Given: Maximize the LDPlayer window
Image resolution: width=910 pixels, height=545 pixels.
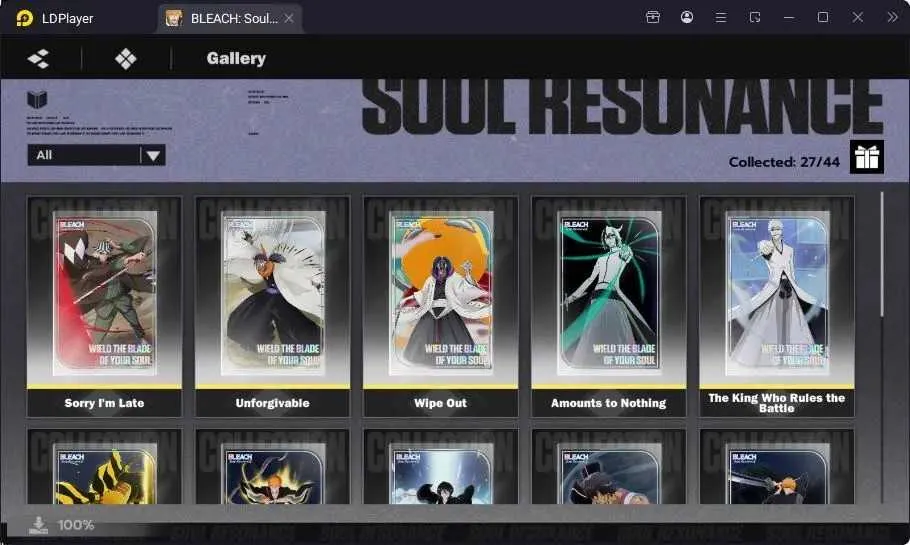Looking at the screenshot, I should click(x=823, y=17).
